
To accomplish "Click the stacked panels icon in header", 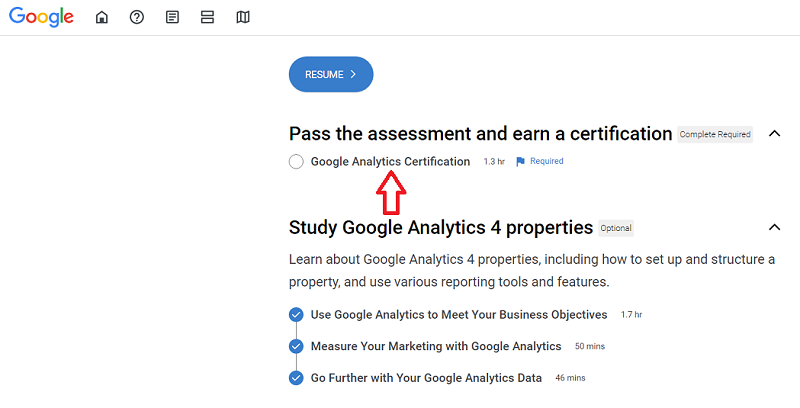I will pos(207,17).
